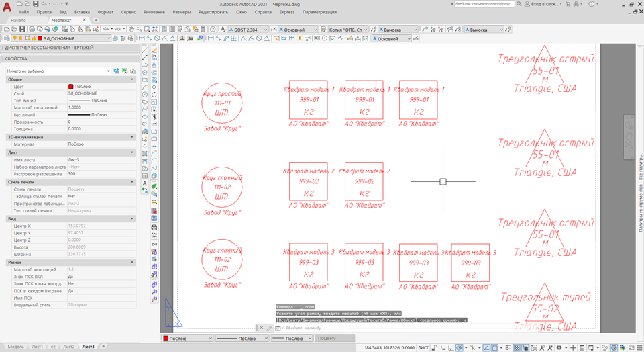Open the Параметризация menu
The height and width of the screenshot is (352, 644).
click(319, 12)
